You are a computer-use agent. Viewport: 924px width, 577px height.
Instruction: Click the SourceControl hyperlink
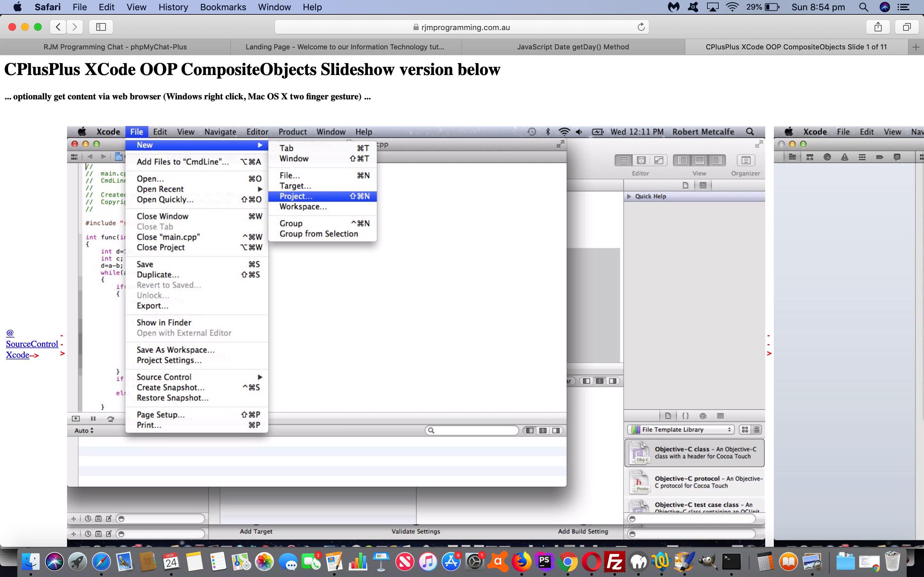pyautogui.click(x=32, y=344)
